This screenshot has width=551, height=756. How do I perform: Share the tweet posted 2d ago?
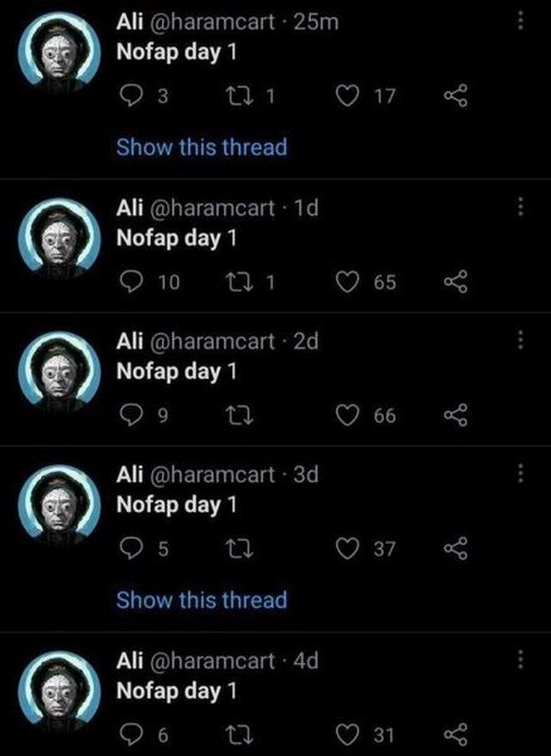coord(456,416)
